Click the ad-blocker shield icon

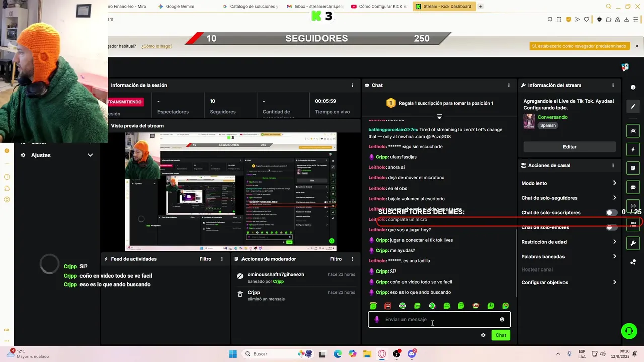(568, 19)
